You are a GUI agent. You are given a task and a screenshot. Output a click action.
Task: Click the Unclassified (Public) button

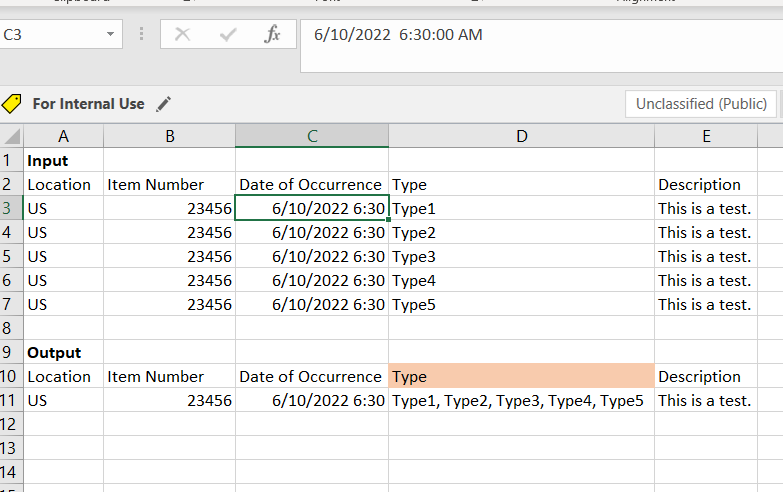pos(701,104)
